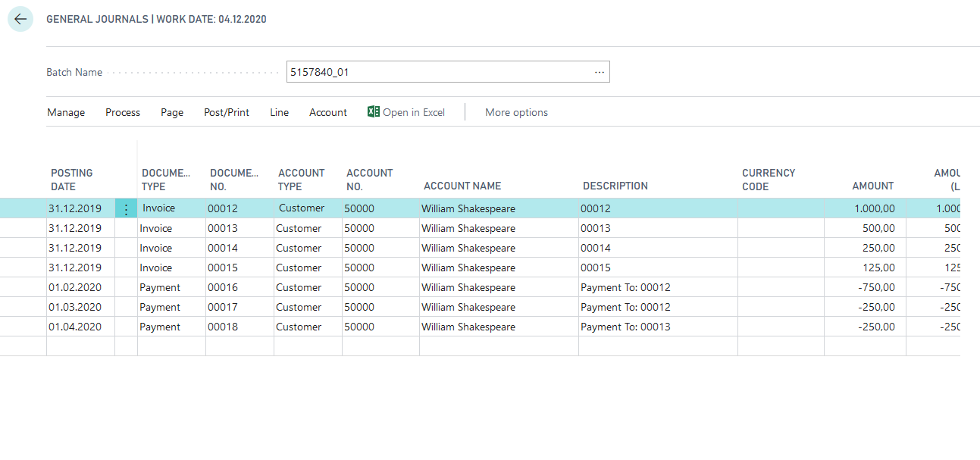Show More options
The image size is (980, 460).
[516, 112]
